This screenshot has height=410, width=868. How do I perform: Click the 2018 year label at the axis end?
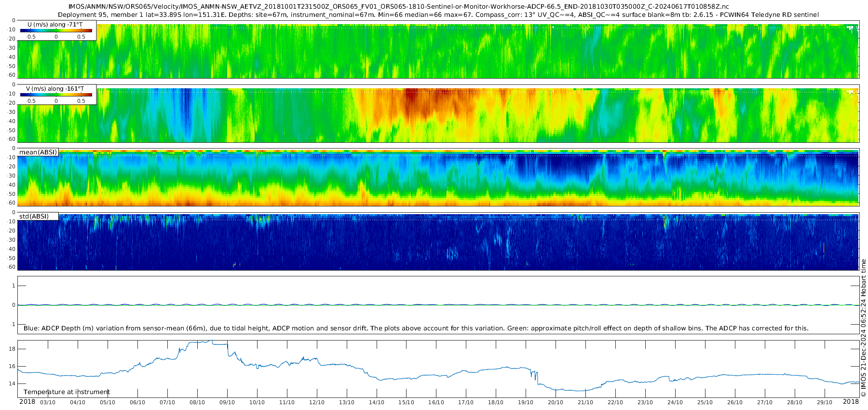851,402
